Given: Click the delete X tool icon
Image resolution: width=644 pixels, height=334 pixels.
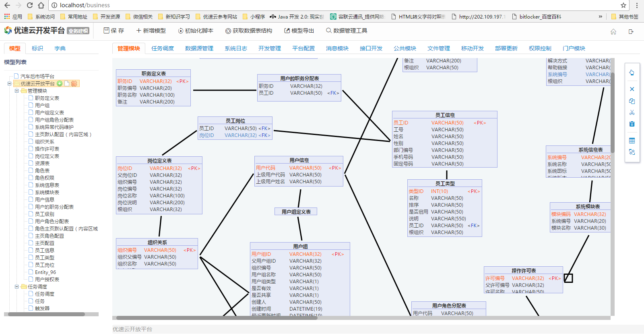Looking at the screenshot, I should [632, 89].
